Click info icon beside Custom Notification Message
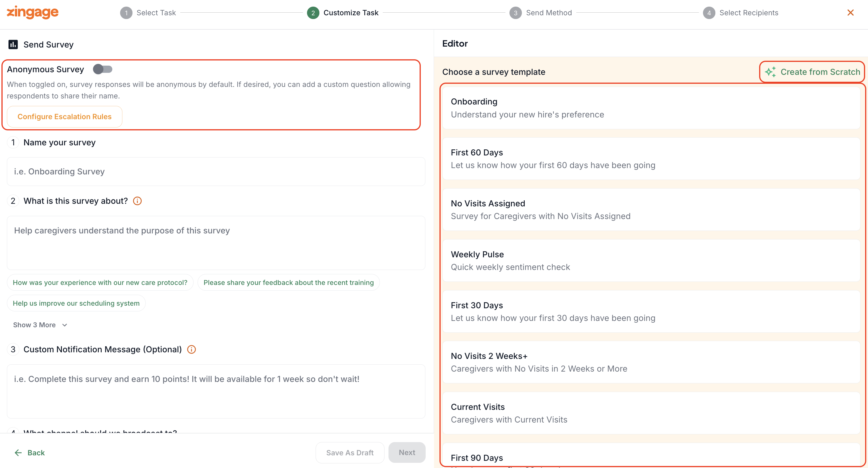The image size is (868, 468). point(192,349)
